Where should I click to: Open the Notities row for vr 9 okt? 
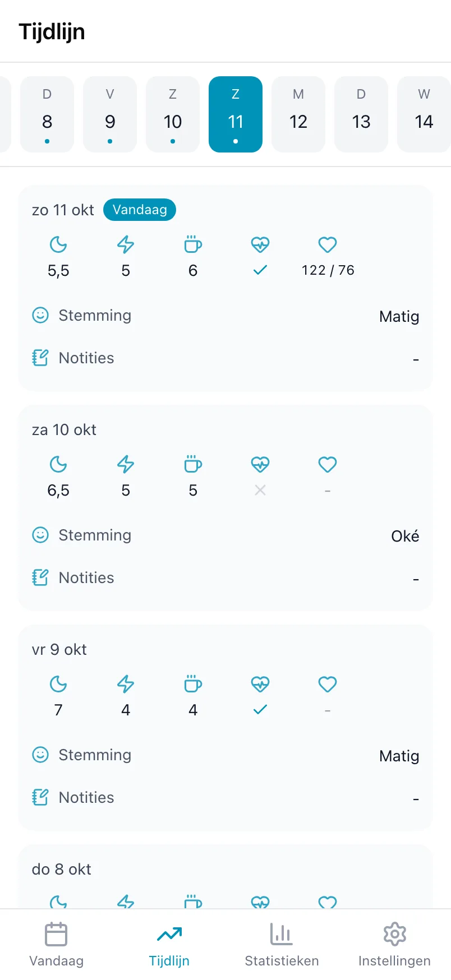point(225,797)
